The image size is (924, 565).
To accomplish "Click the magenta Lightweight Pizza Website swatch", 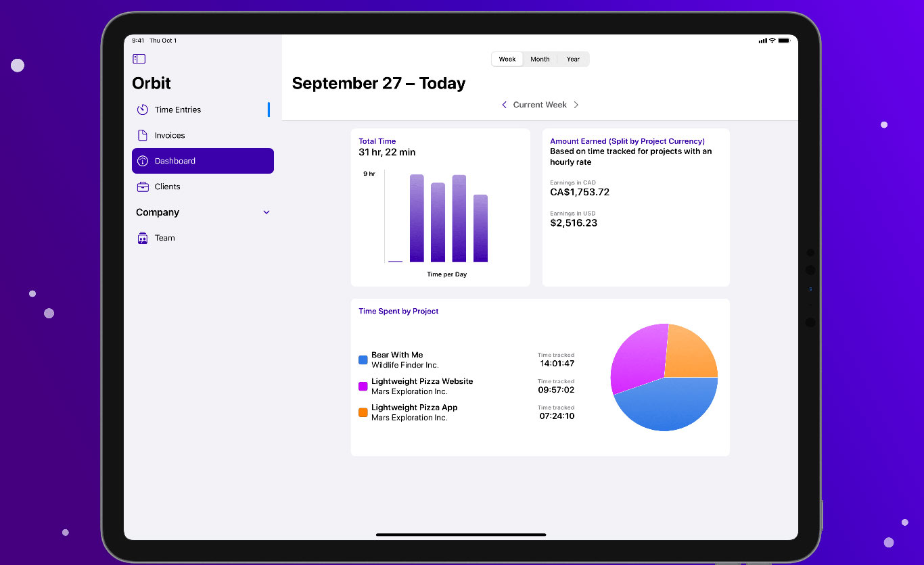I will pyautogui.click(x=363, y=387).
